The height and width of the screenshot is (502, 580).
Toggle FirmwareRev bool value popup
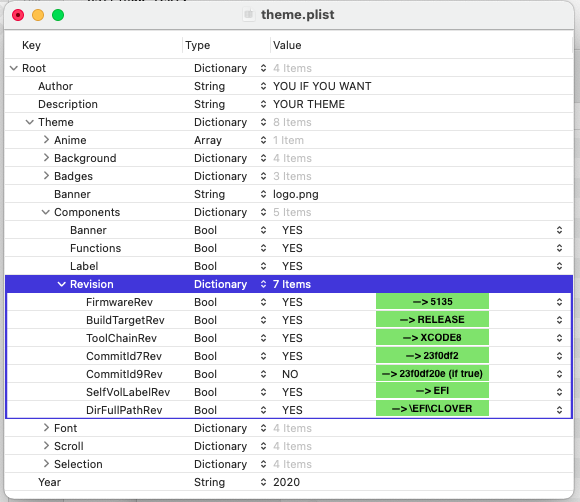point(559,302)
